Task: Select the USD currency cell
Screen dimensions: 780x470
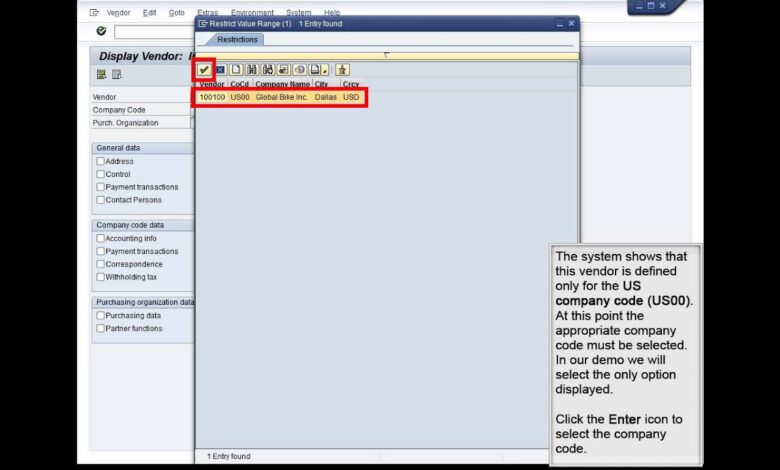Action: pos(351,97)
